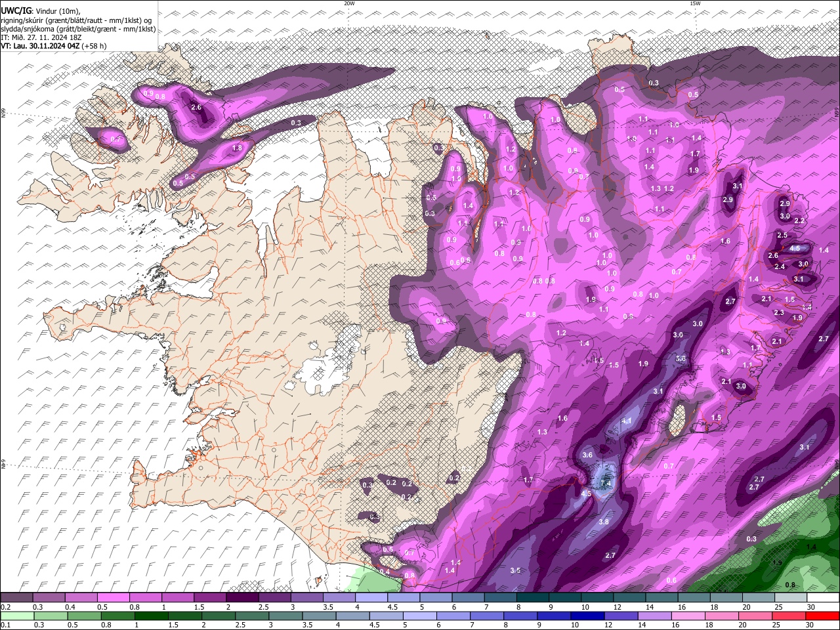Click the snow legend swatch between 4 and 4.5
This screenshot has width=840, height=630.
pos(371,598)
